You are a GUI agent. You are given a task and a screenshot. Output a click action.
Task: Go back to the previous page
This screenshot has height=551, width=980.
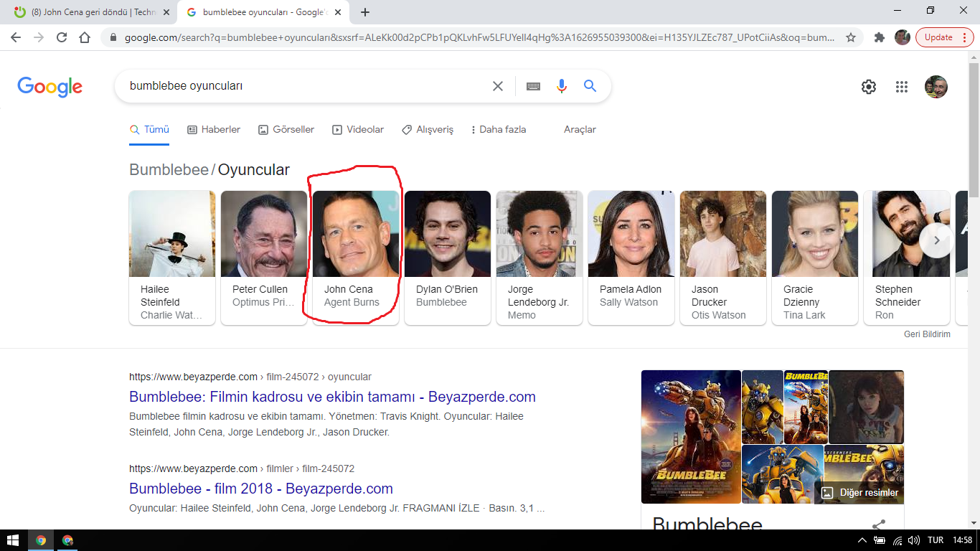click(x=17, y=37)
